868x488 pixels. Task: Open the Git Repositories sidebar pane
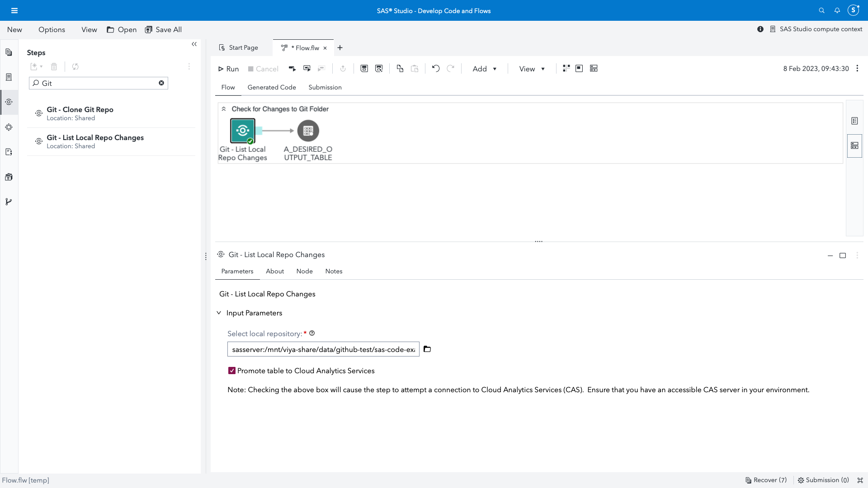(9, 202)
